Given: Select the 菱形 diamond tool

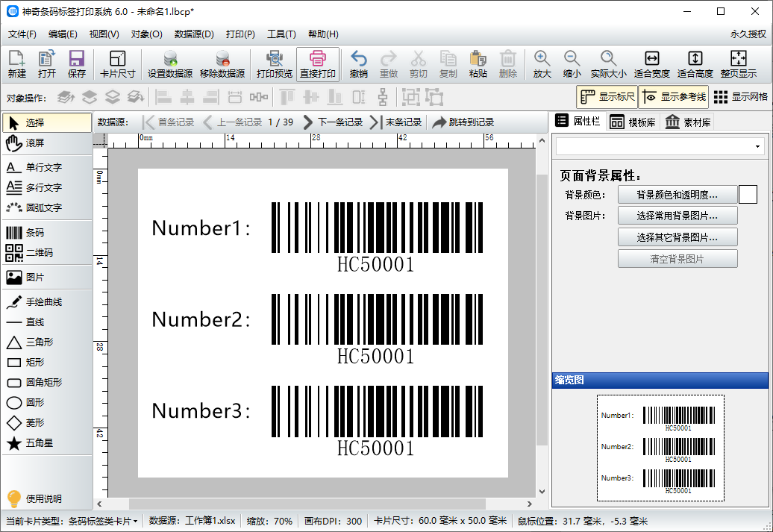Looking at the screenshot, I should (47, 423).
